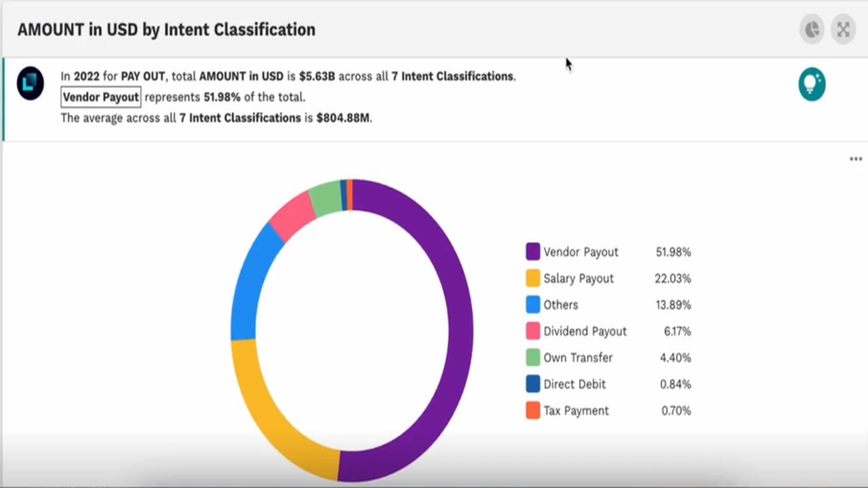
Task: Click the pie chart type icon
Action: 812,30
